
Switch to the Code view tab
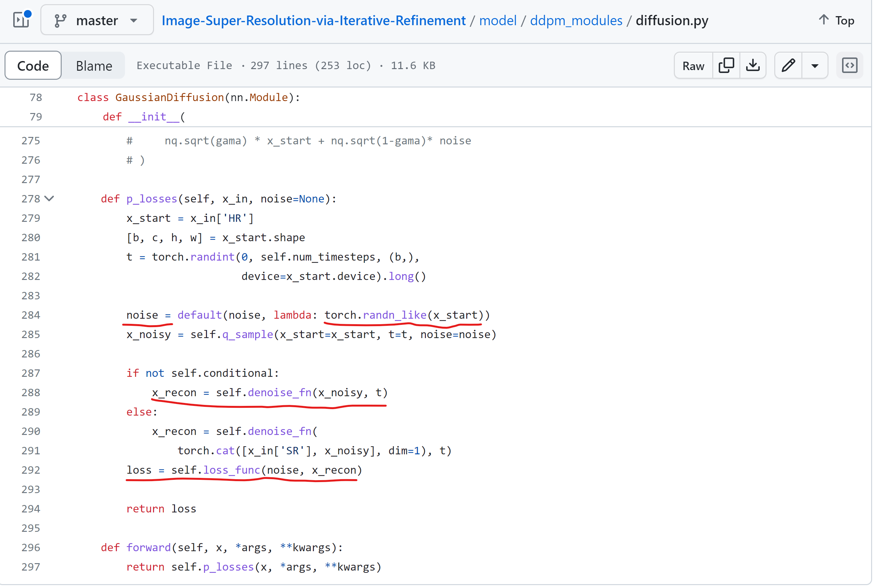pos(33,66)
